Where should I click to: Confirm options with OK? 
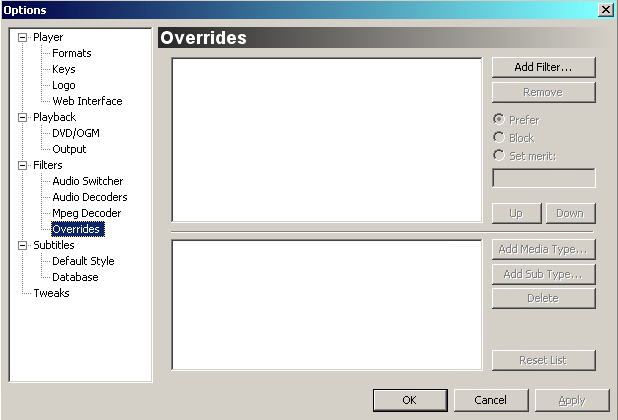coord(410,400)
